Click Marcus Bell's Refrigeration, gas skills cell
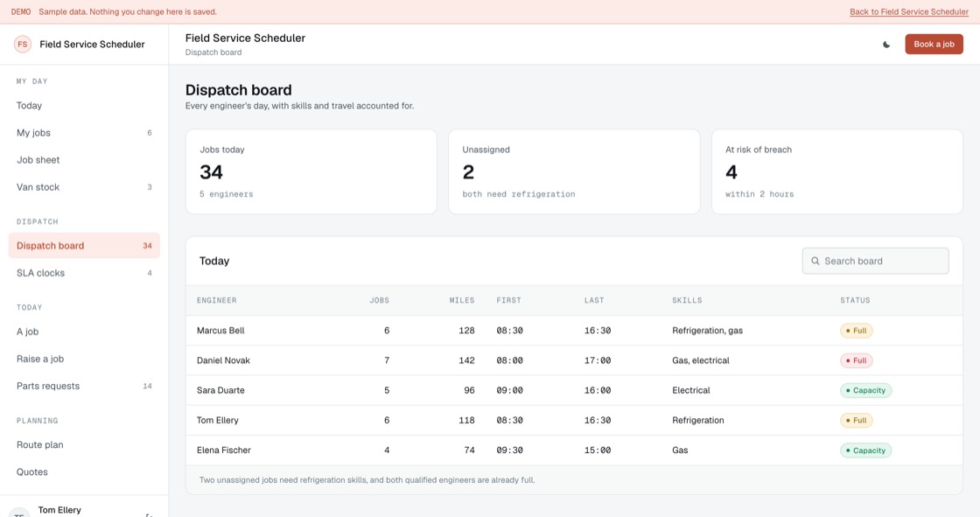 708,331
